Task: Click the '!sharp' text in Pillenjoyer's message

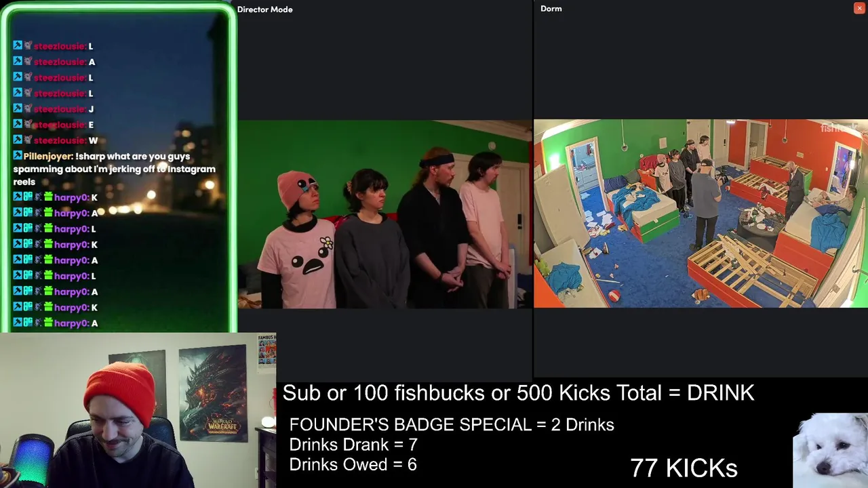Action: (x=90, y=156)
